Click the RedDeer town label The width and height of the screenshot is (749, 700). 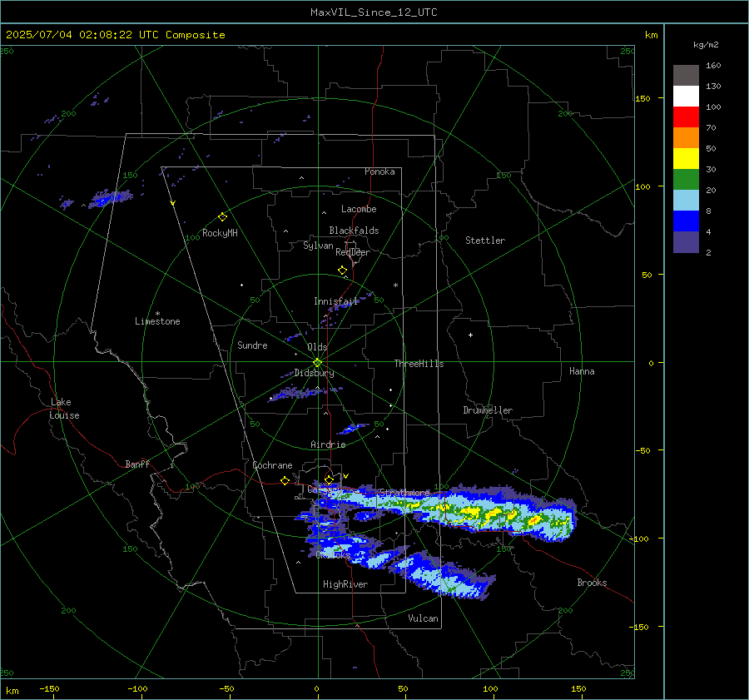[353, 252]
